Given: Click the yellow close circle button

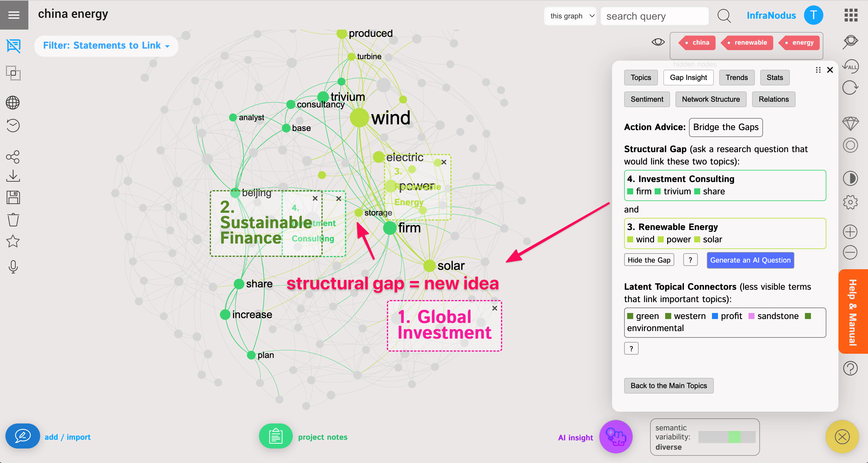Looking at the screenshot, I should pos(842,437).
